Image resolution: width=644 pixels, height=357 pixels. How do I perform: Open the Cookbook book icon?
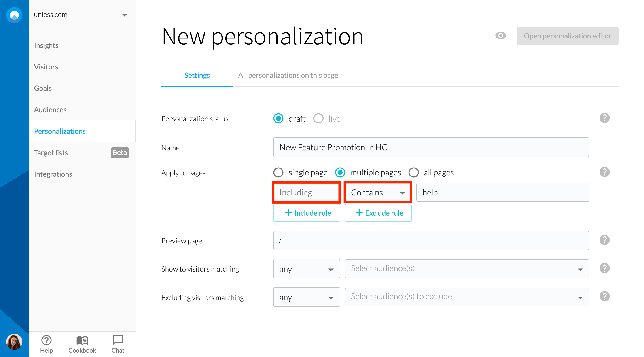(82, 340)
